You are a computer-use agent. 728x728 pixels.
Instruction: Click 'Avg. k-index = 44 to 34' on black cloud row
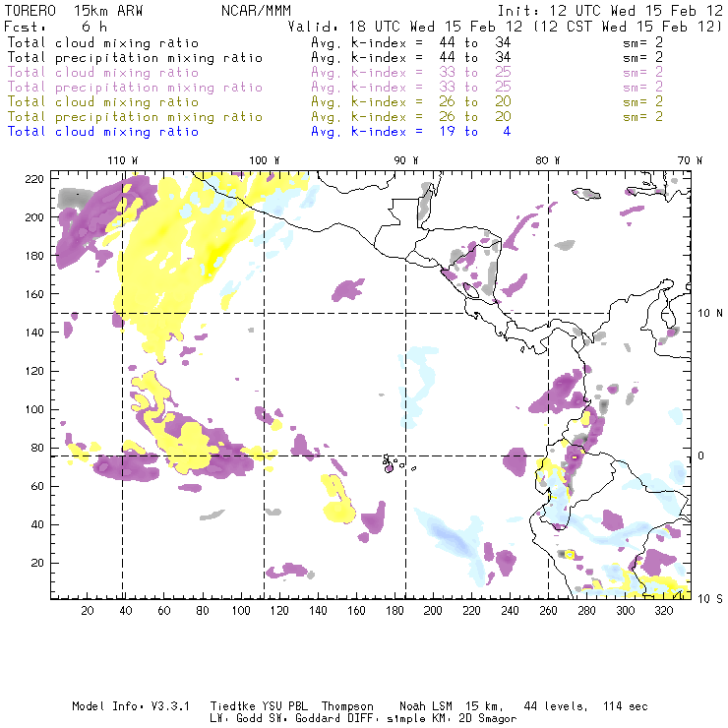coord(411,43)
